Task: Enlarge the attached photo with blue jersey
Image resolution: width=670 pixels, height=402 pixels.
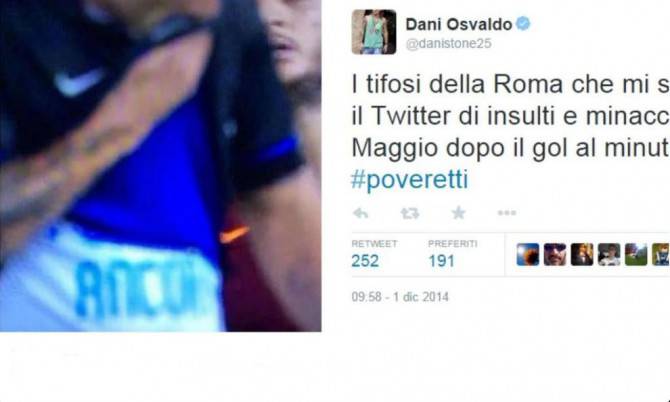Action: tap(161, 166)
